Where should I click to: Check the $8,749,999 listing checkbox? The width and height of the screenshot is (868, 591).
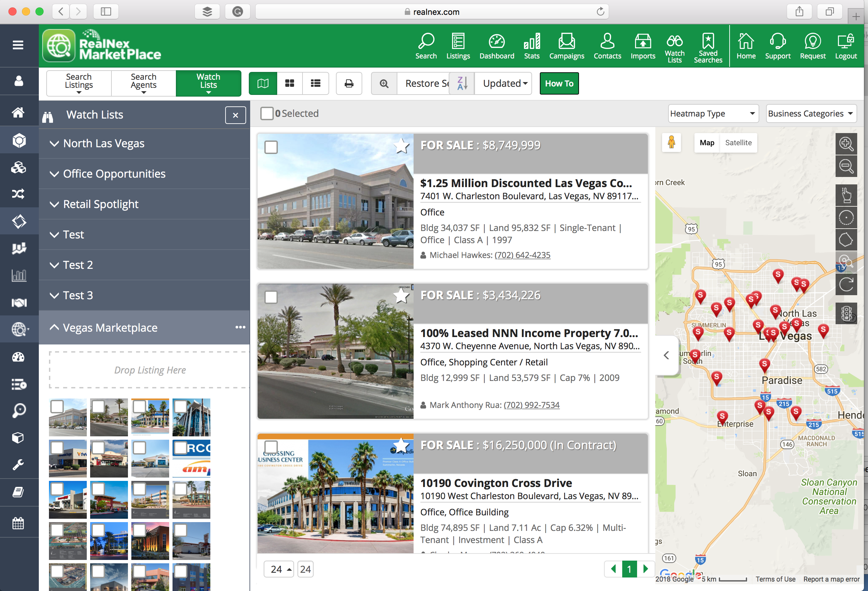[271, 147]
